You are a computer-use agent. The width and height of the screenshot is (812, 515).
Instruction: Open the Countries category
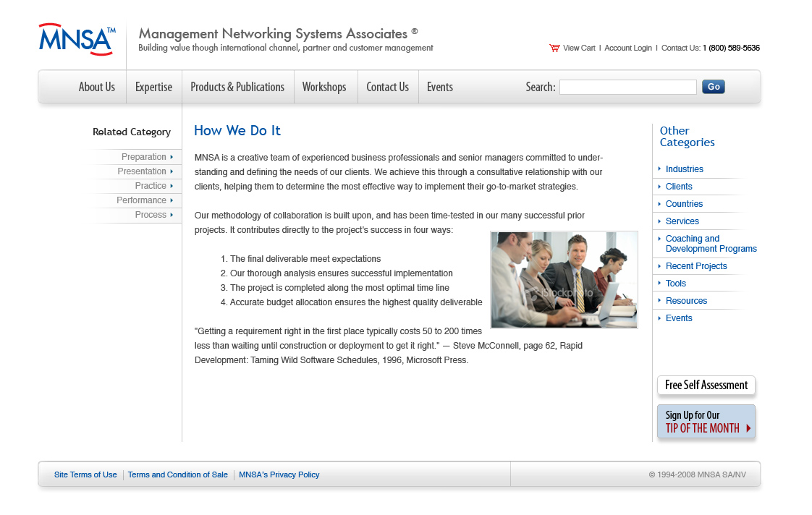coord(684,204)
